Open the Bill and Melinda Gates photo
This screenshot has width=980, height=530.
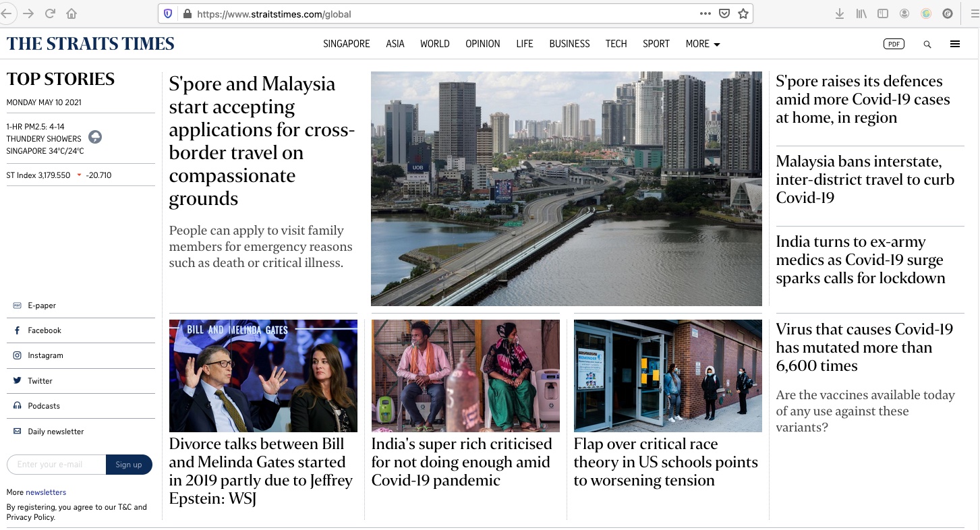[x=263, y=376]
